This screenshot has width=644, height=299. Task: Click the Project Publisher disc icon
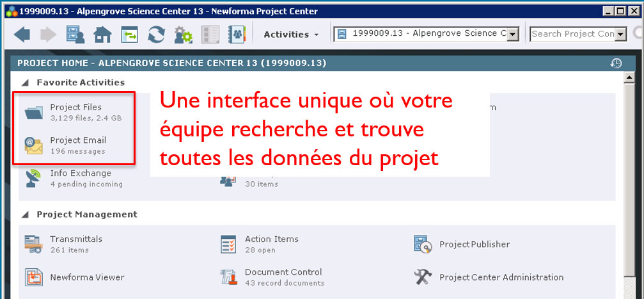tap(423, 245)
